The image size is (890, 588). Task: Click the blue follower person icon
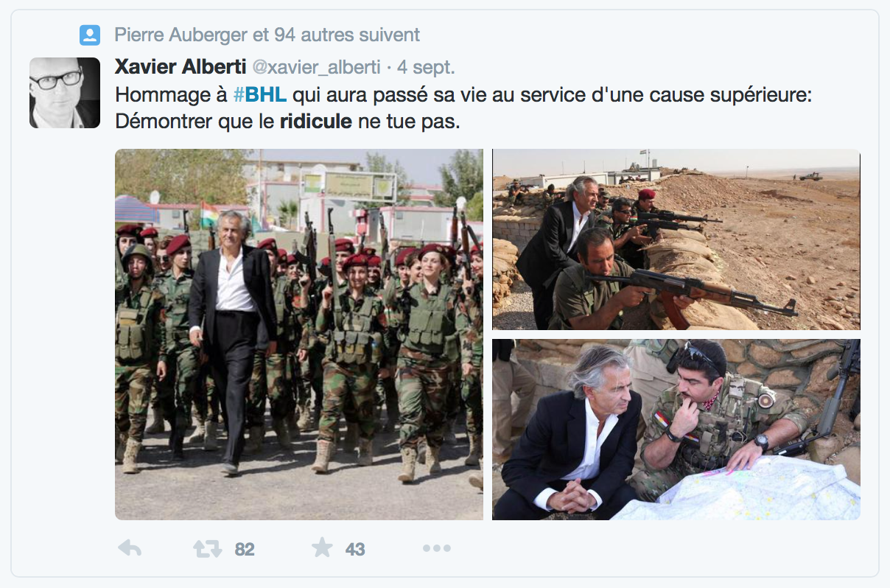90,35
